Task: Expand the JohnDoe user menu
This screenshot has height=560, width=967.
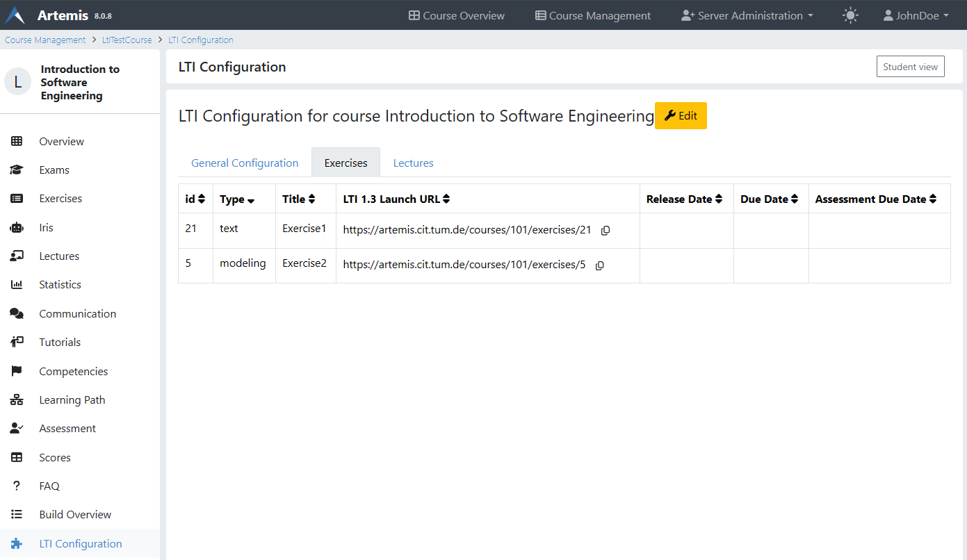Action: (x=916, y=15)
